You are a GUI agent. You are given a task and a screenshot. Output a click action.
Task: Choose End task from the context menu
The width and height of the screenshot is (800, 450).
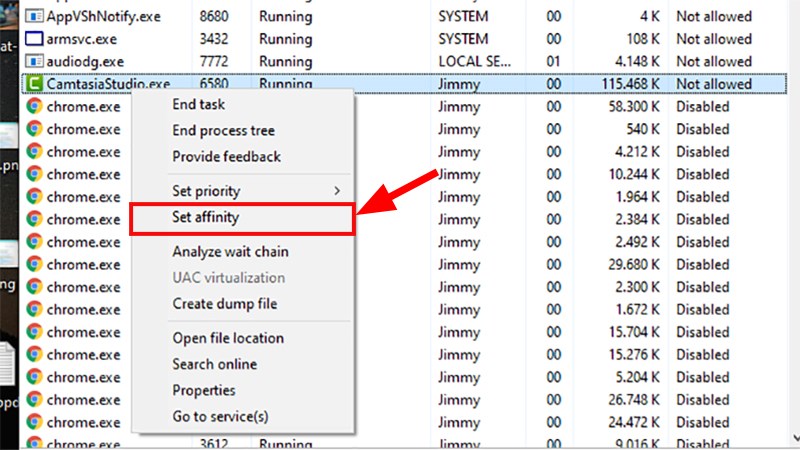[243, 105]
